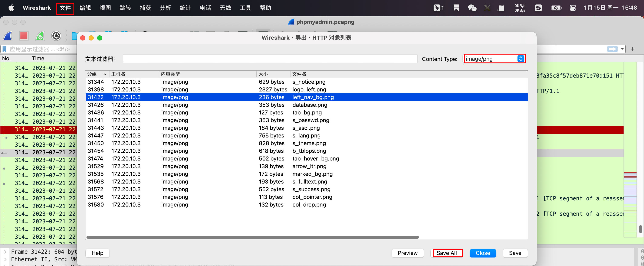Open the 跳转 menu
This screenshot has height=266, width=644.
(x=125, y=8)
